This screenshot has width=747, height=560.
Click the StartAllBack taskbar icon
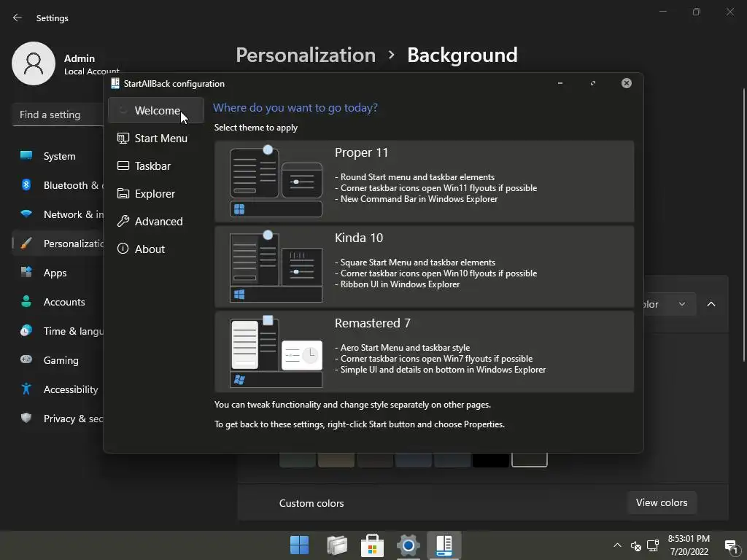pos(444,545)
